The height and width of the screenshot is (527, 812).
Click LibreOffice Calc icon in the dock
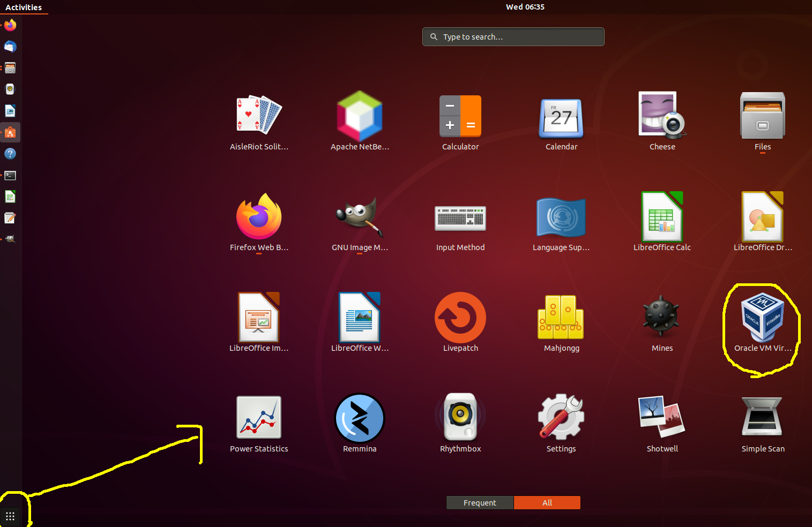(10, 197)
